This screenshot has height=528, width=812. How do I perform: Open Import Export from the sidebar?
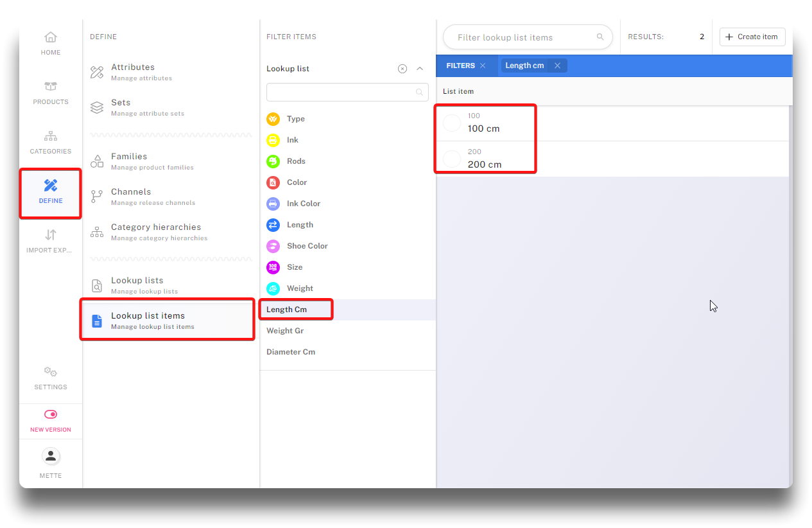[x=51, y=235]
